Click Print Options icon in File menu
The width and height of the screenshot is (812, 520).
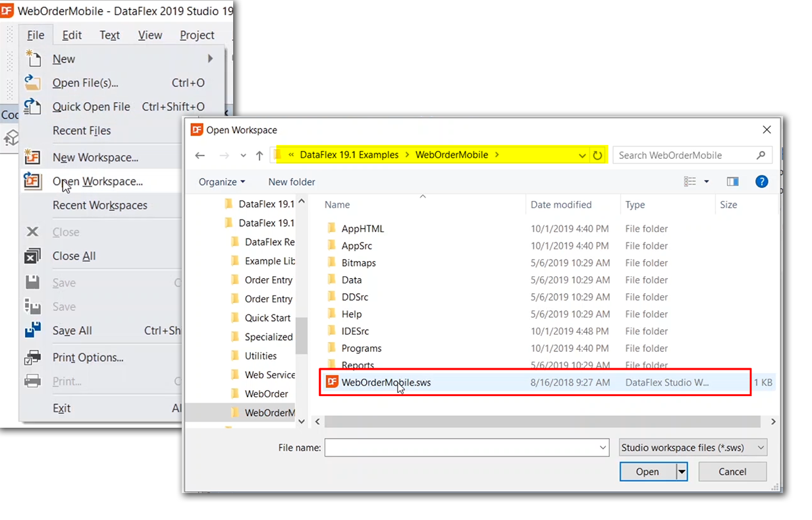coord(32,358)
